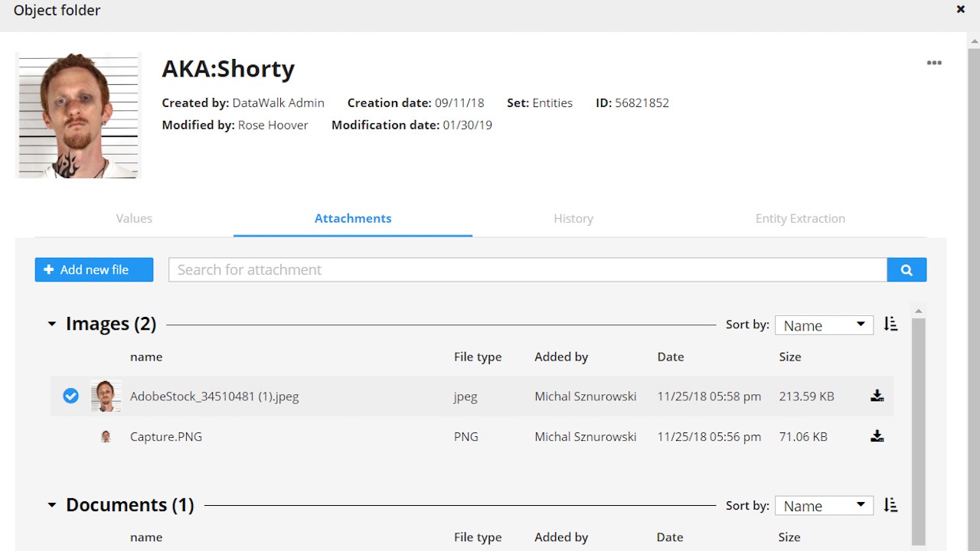Viewport: 980px width, 551px height.
Task: Open the AdobeStock image thumbnail
Action: [106, 396]
